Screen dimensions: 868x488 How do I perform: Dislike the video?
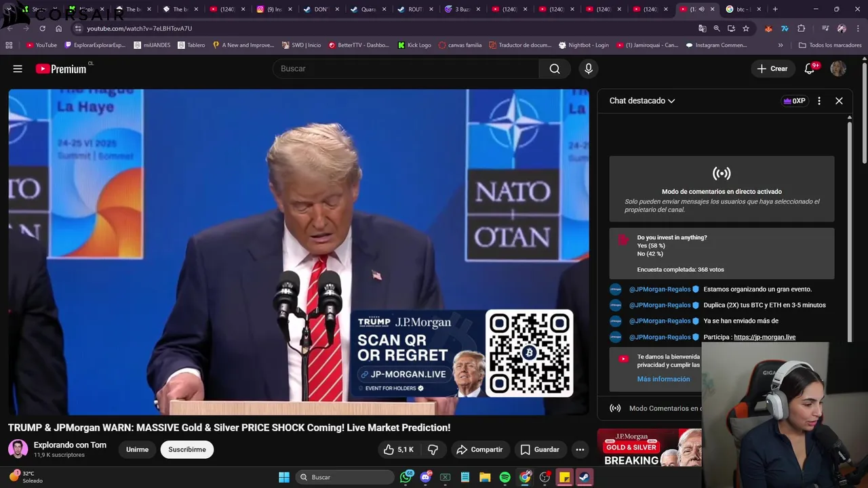(x=433, y=449)
